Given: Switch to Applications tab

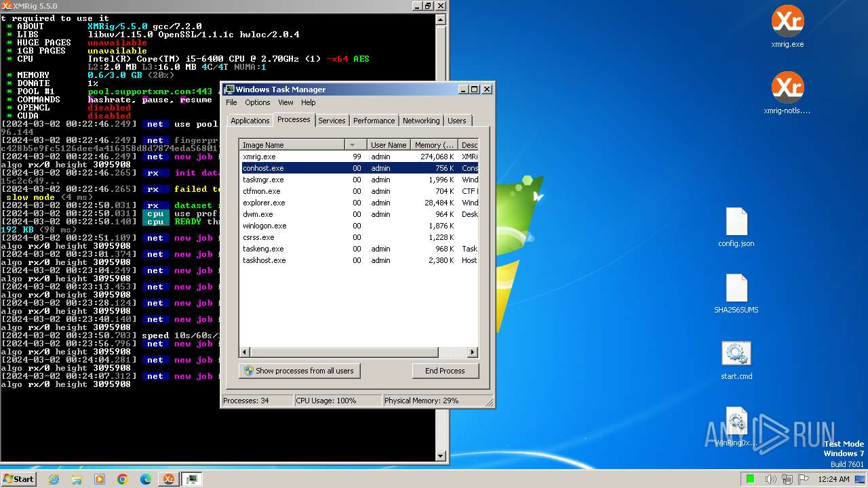Looking at the screenshot, I should pyautogui.click(x=250, y=121).
